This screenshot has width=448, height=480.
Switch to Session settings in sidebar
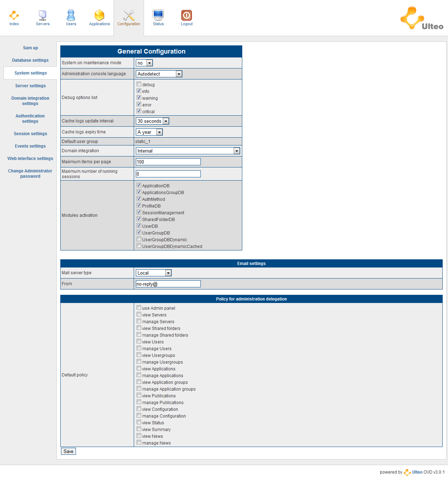[x=30, y=134]
